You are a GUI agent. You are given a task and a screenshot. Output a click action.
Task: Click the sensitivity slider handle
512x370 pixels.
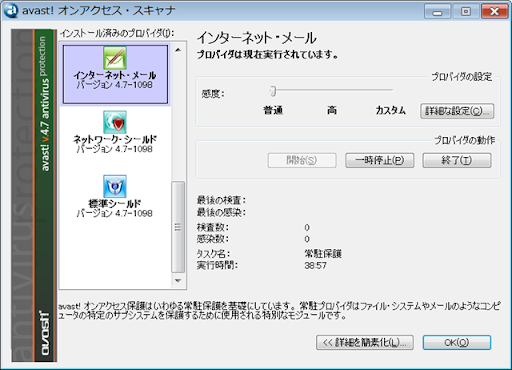(273, 91)
